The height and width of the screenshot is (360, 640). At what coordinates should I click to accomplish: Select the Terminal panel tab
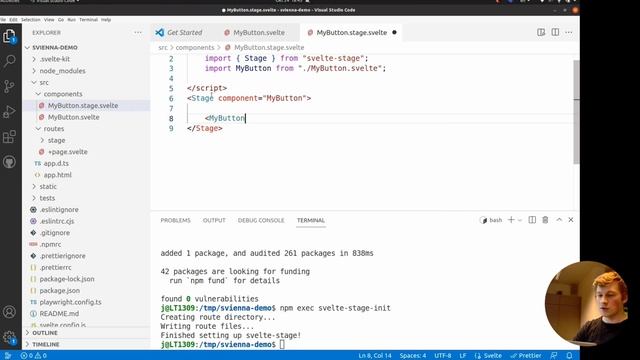pos(311,220)
